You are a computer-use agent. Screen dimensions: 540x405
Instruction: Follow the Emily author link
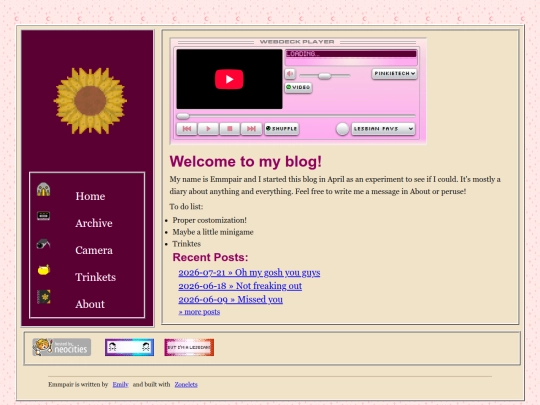(120, 384)
